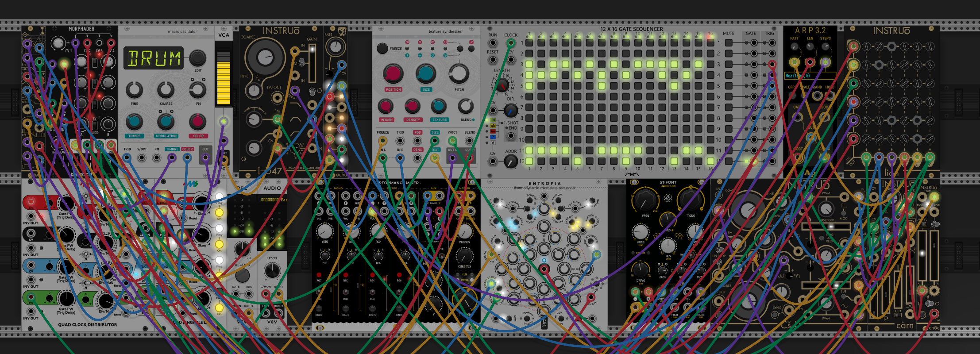Toggle row 8 step 9 on the gate sequencer
The height and width of the screenshot is (354, 980).
click(x=626, y=118)
